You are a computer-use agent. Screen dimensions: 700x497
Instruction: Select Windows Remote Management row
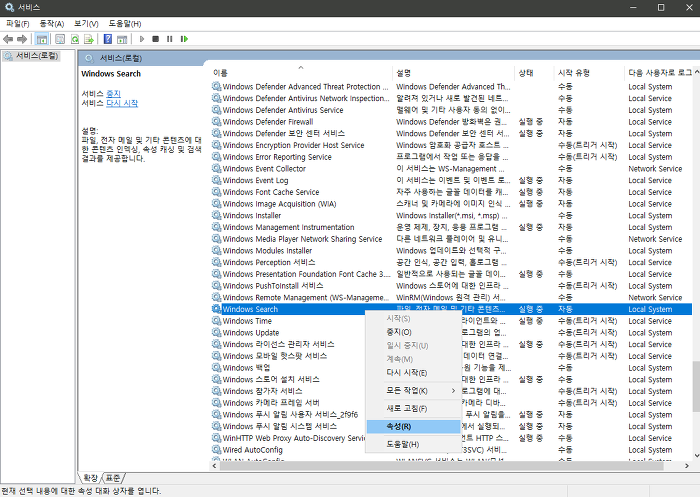[x=451, y=297]
